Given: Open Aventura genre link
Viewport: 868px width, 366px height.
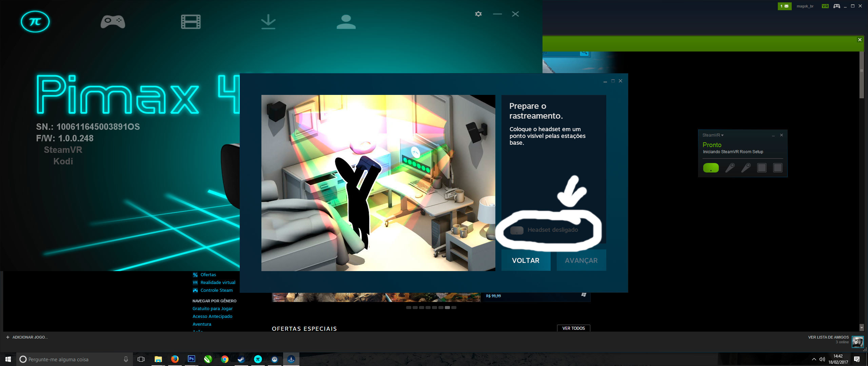Looking at the screenshot, I should (202, 324).
